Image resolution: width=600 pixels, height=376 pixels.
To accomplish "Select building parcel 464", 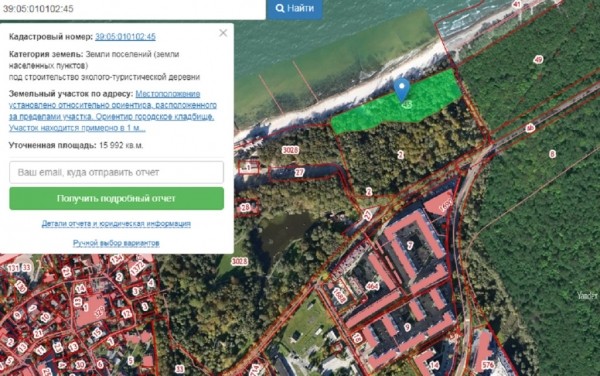I will pos(372,286).
